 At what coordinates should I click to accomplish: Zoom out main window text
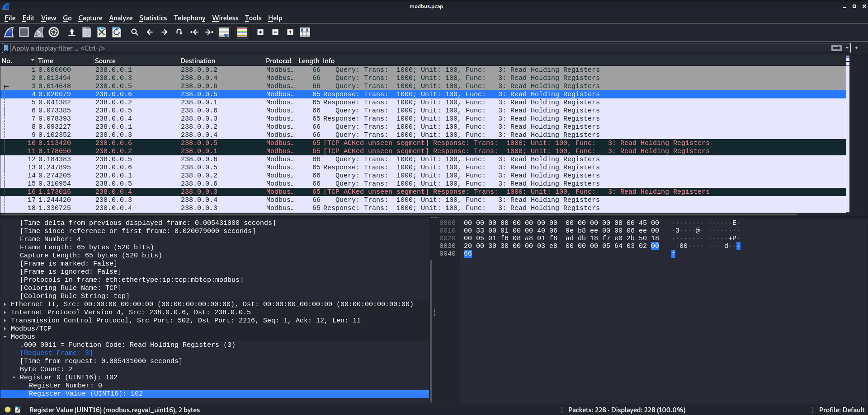[275, 32]
